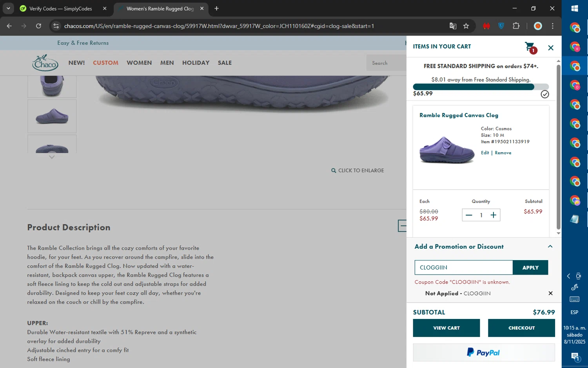Viewport: 588px width, 368px height.
Task: Open the MEN menu
Action: 167,63
